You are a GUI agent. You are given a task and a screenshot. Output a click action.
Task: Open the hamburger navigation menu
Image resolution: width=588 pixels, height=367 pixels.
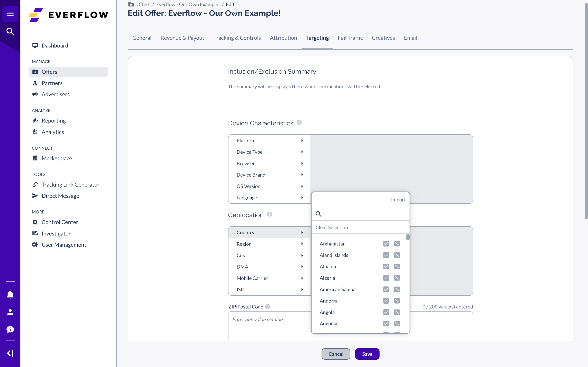coord(10,14)
